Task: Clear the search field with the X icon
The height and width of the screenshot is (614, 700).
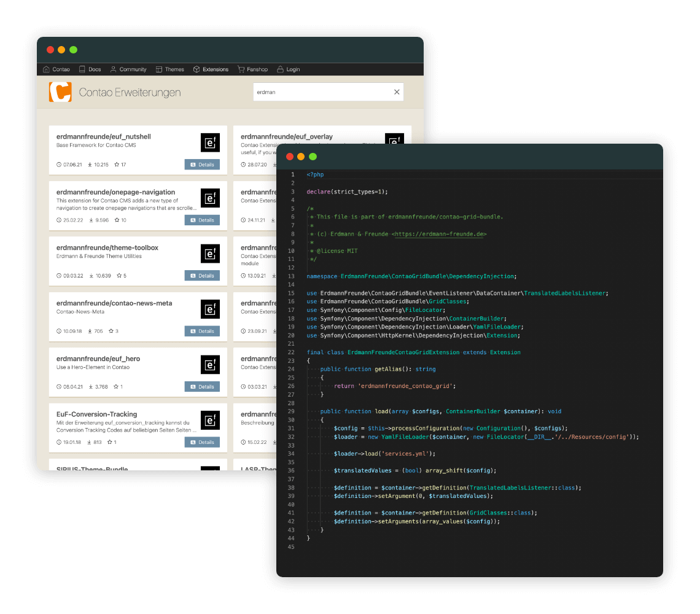Action: pos(397,92)
